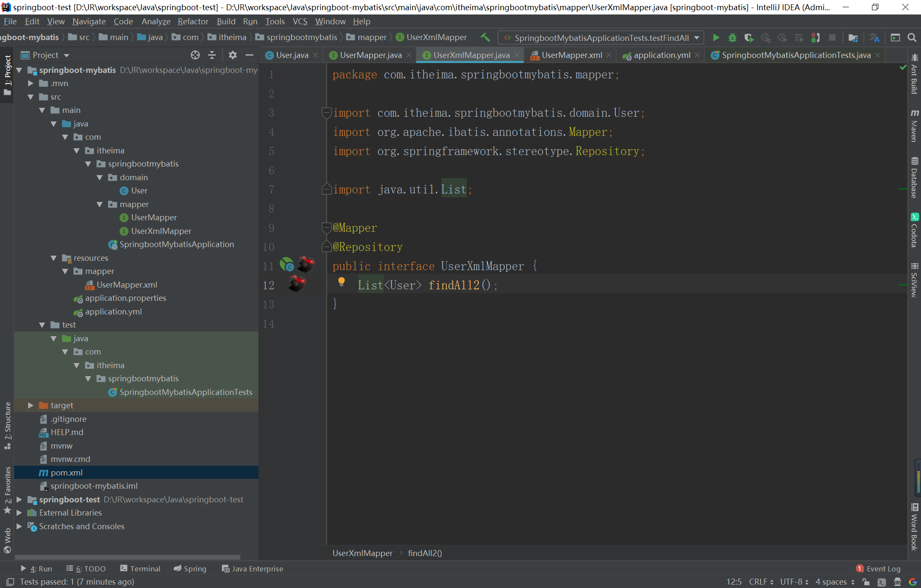Run with Coverage from the toolbar
This screenshot has width=921, height=588.
pyautogui.click(x=749, y=37)
